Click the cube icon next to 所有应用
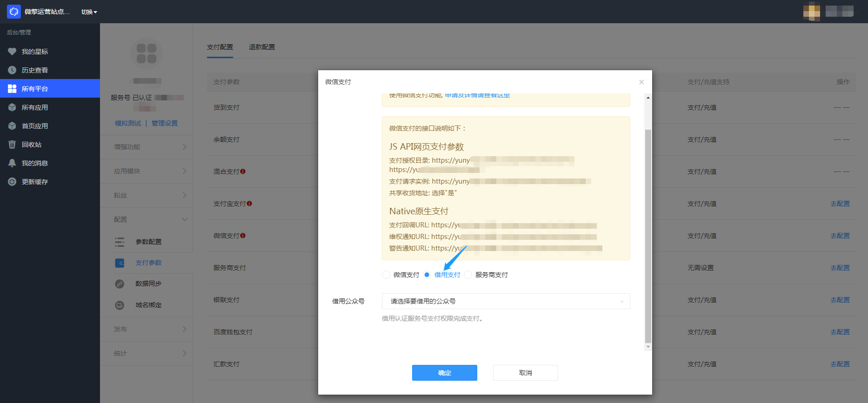Screen dimensions: 868x403 click(x=12, y=107)
